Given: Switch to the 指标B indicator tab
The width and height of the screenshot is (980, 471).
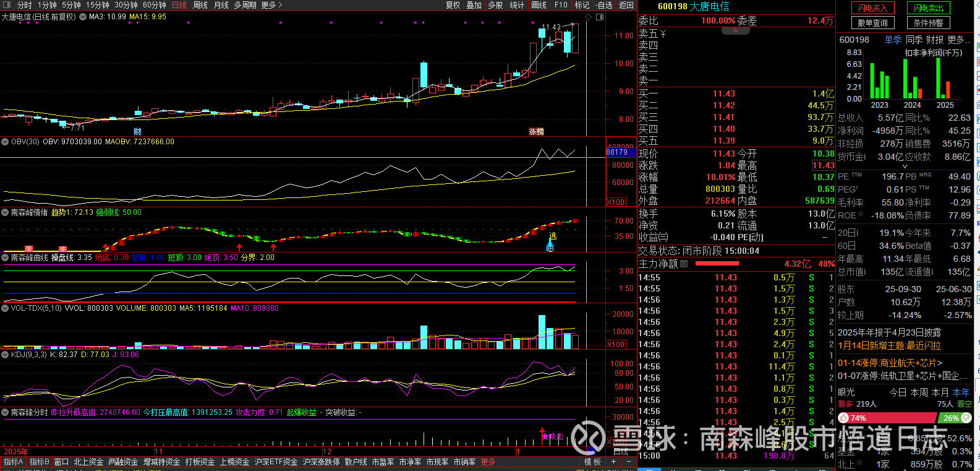Looking at the screenshot, I should (39, 462).
